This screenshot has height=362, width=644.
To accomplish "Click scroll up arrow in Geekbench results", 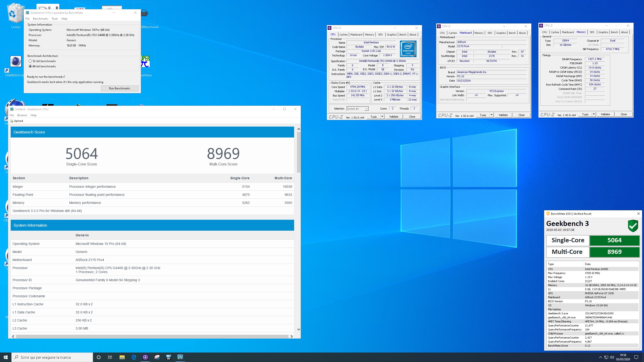I will coord(298,129).
